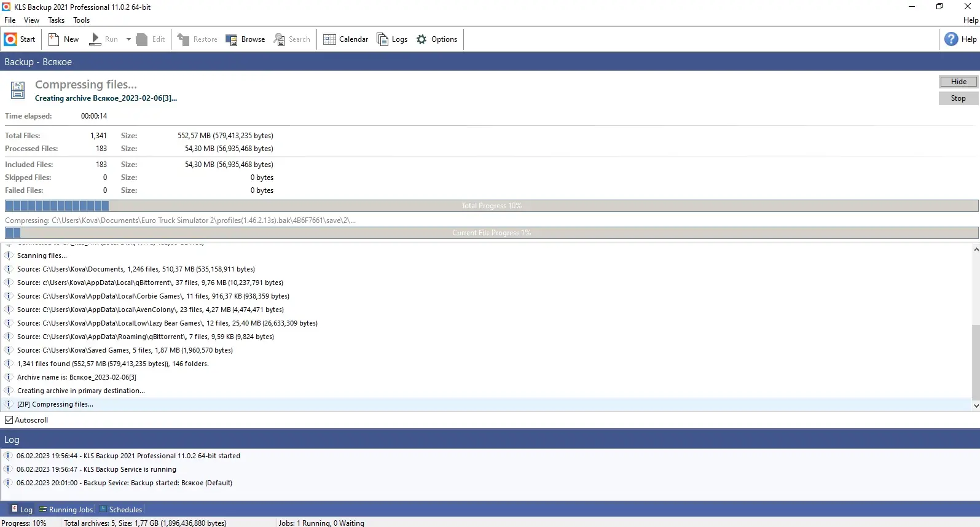Click the Search toolbar icon

[x=279, y=39]
